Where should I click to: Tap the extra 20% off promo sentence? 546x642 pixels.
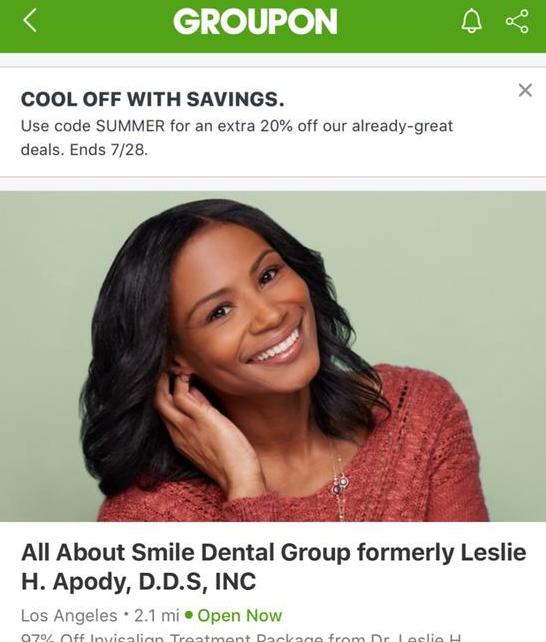[237, 138]
